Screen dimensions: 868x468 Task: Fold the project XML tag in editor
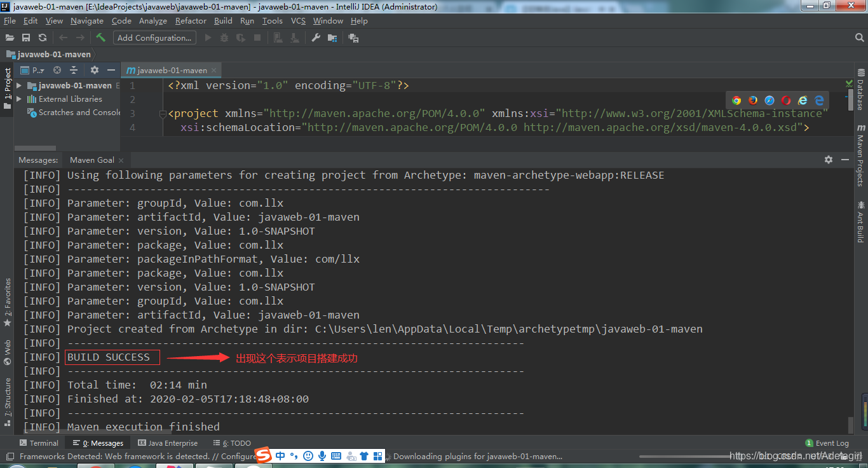[x=163, y=114]
